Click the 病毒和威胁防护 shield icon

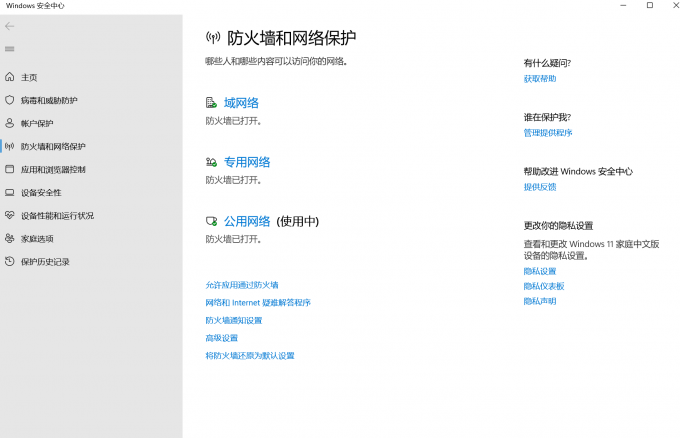coord(10,100)
